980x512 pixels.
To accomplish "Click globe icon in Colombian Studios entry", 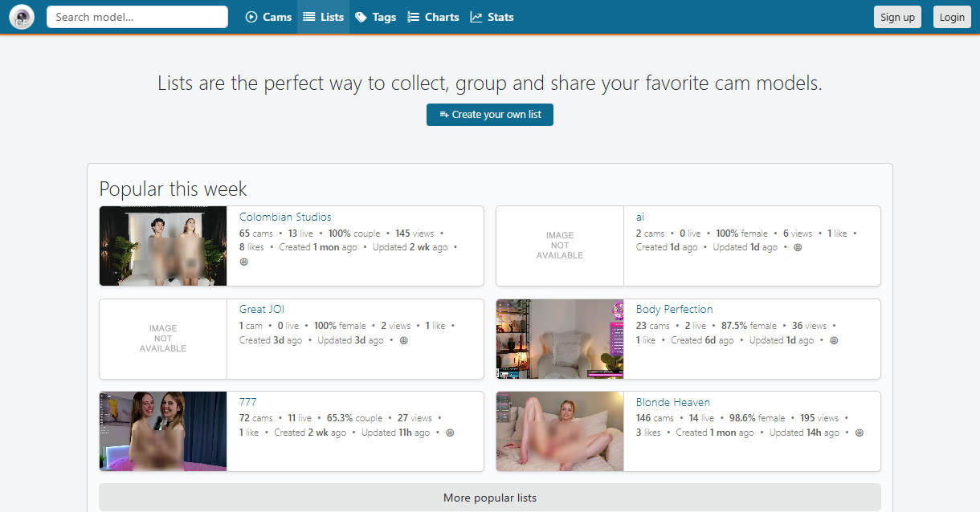I will (x=244, y=262).
